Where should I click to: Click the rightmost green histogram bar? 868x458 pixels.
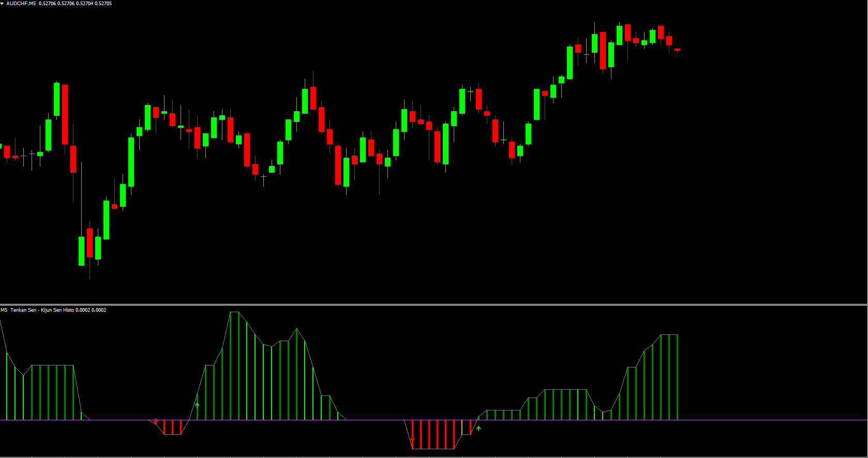tap(677, 377)
